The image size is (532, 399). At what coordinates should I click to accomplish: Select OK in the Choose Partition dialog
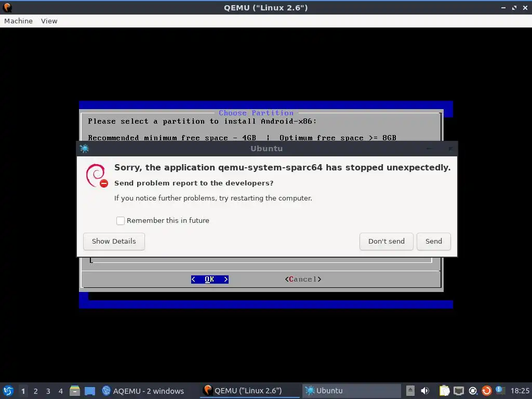[x=210, y=279]
